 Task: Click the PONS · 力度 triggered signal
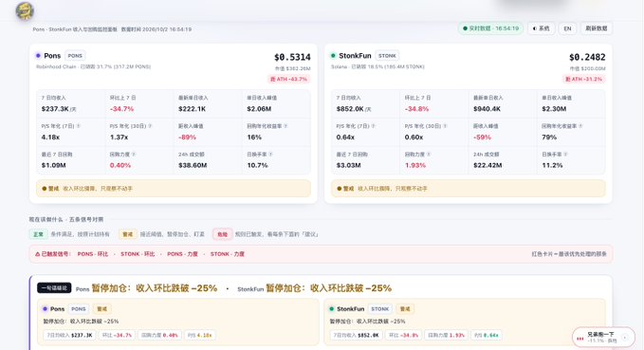point(182,254)
